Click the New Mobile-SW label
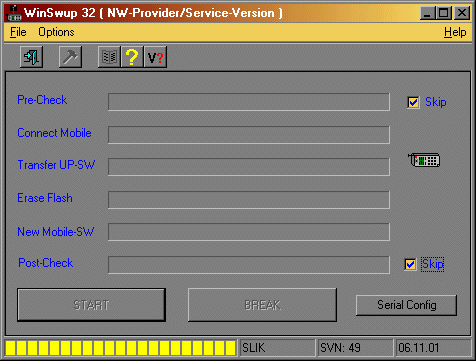This screenshot has height=361, width=476. click(x=56, y=232)
